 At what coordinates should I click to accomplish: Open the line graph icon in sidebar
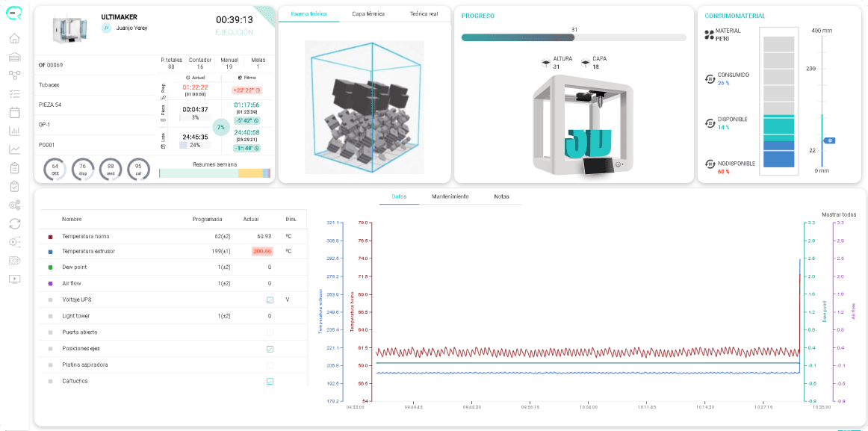[15, 149]
